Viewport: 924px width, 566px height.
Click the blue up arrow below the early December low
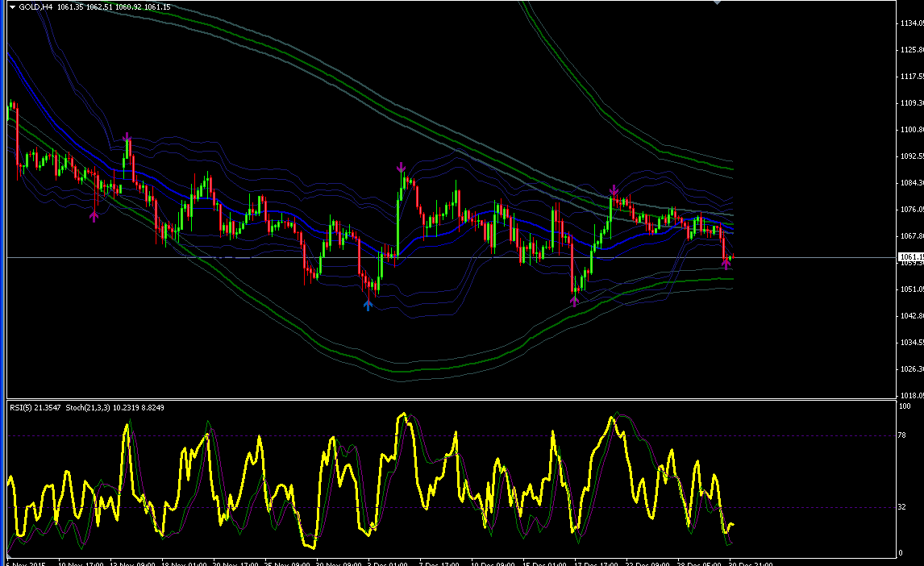pyautogui.click(x=368, y=305)
